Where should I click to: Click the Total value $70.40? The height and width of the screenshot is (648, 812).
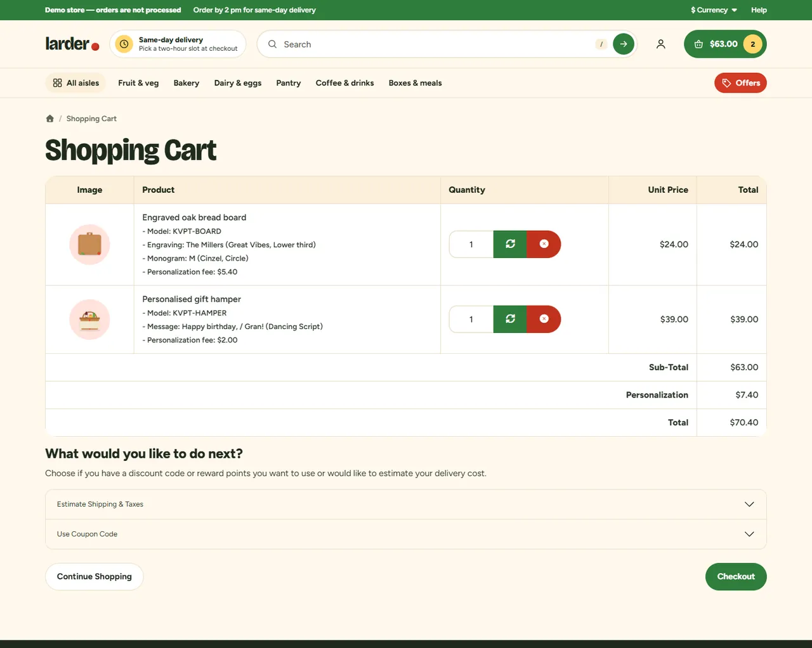pos(744,422)
